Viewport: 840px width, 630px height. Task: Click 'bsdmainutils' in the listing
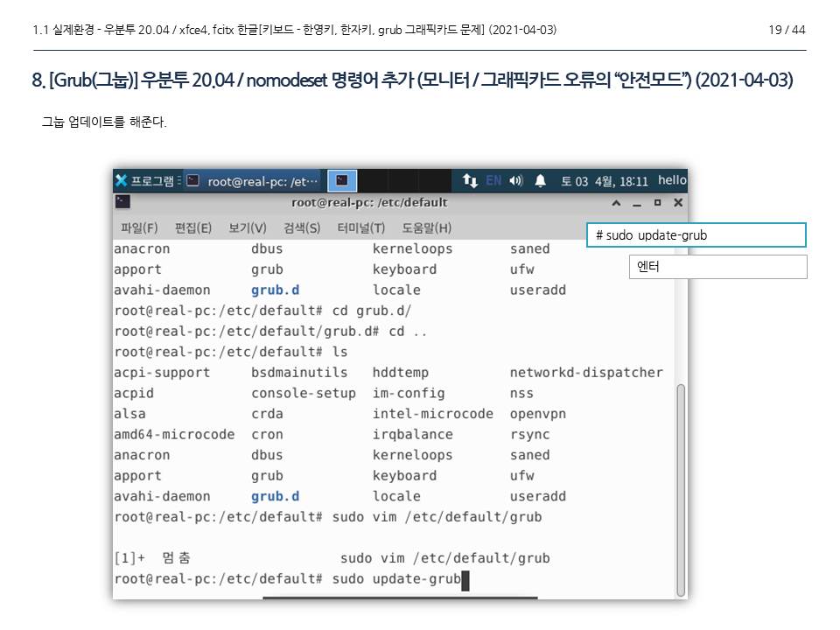click(x=299, y=373)
